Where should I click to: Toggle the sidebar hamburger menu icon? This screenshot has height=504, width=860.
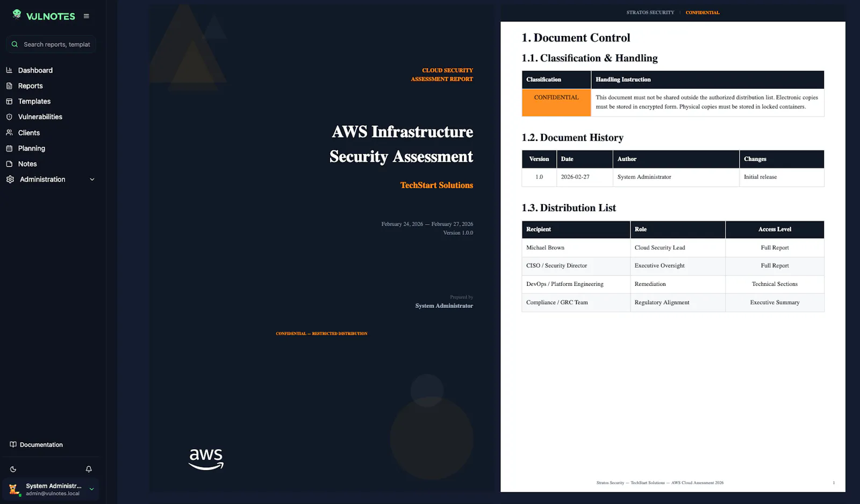pyautogui.click(x=86, y=16)
